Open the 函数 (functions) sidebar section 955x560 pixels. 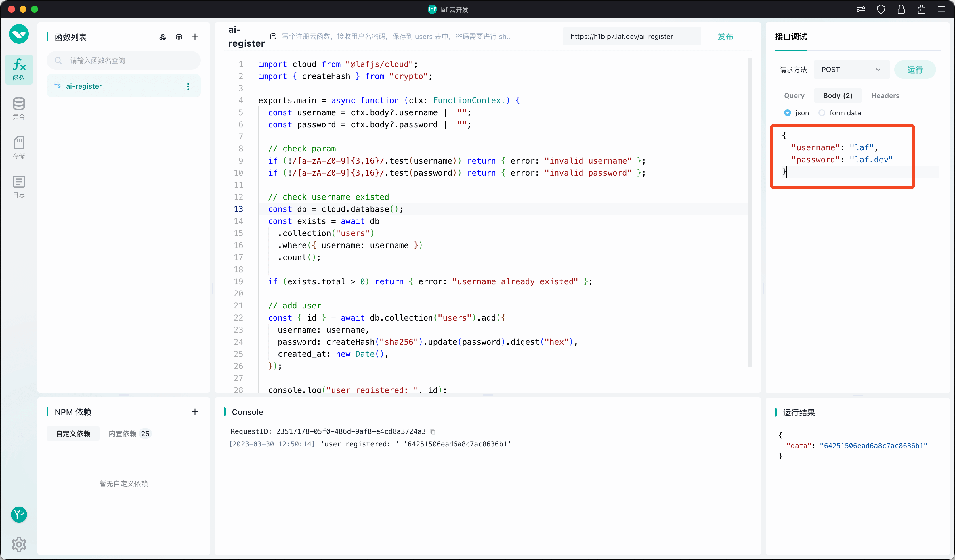point(19,69)
